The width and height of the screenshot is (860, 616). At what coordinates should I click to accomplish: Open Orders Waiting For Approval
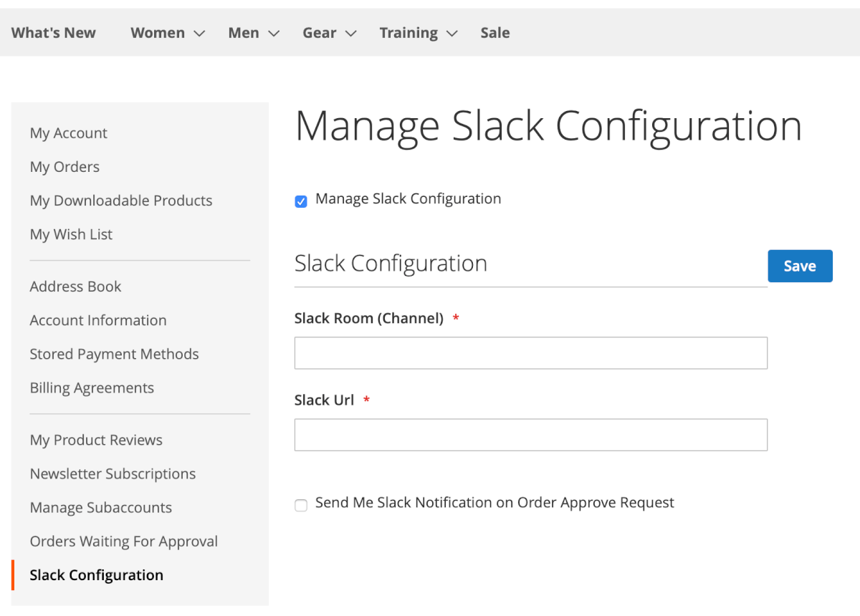[124, 542]
